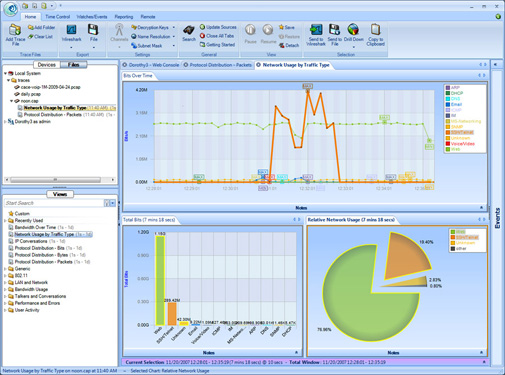This screenshot has width=505, height=375.
Task: Expand the Events side panel
Action: 496,64
